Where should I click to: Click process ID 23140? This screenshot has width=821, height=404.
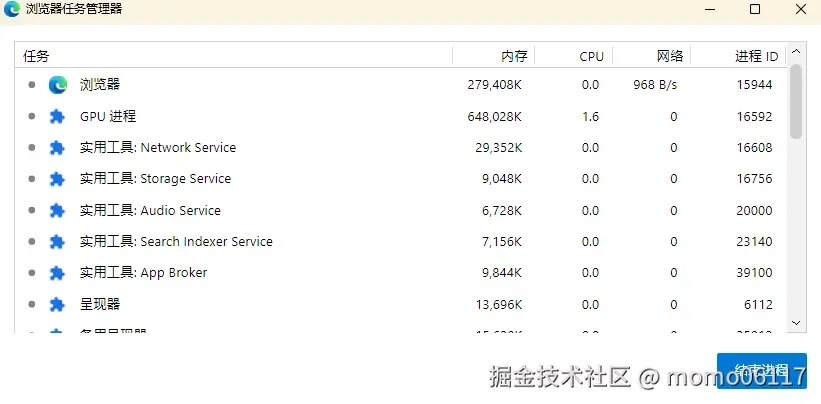[755, 242]
